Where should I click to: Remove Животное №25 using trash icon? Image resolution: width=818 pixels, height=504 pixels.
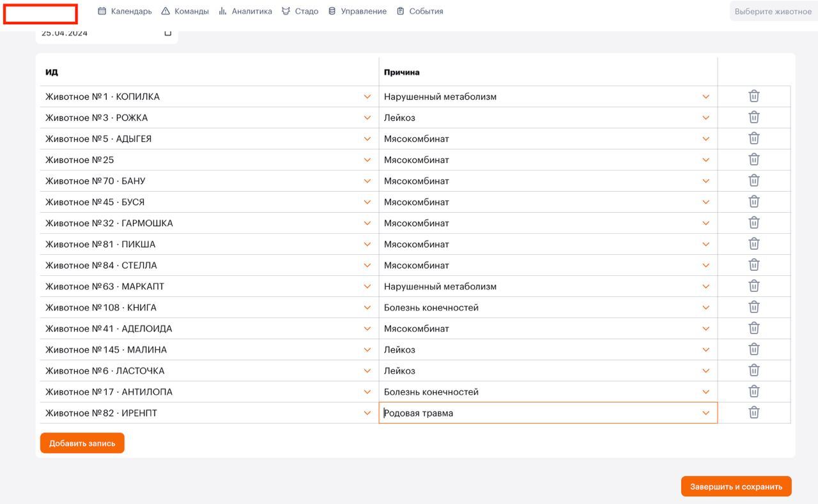tap(754, 160)
